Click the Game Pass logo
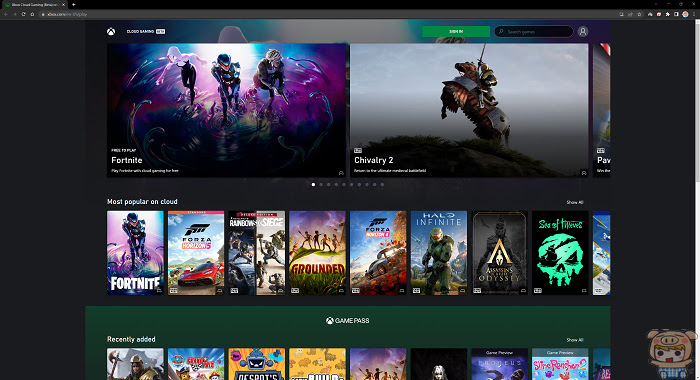Image resolution: width=700 pixels, height=380 pixels. pos(347,321)
